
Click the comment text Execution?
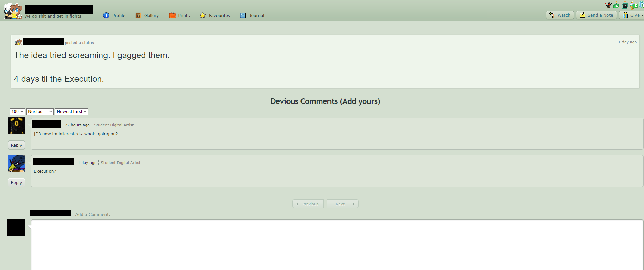click(x=45, y=171)
